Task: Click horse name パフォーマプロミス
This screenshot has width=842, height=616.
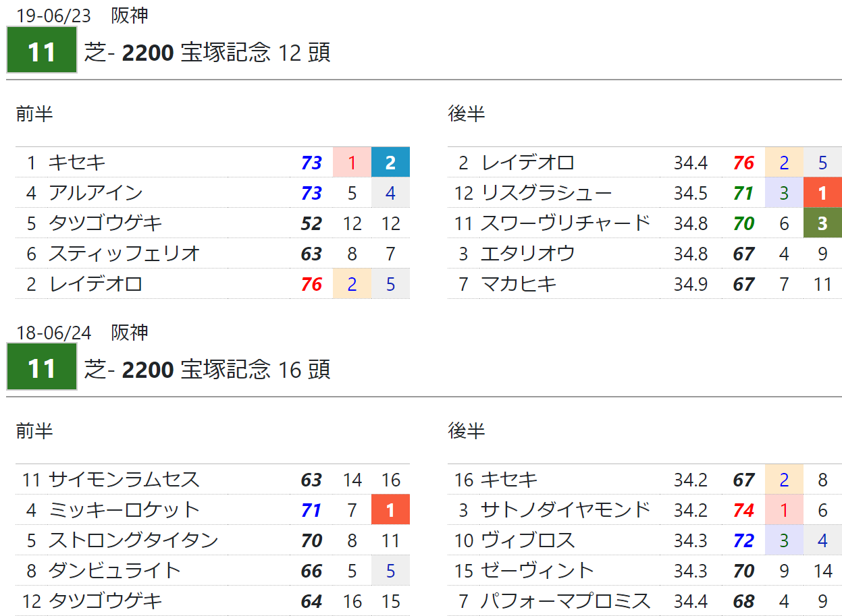Action: click(564, 601)
